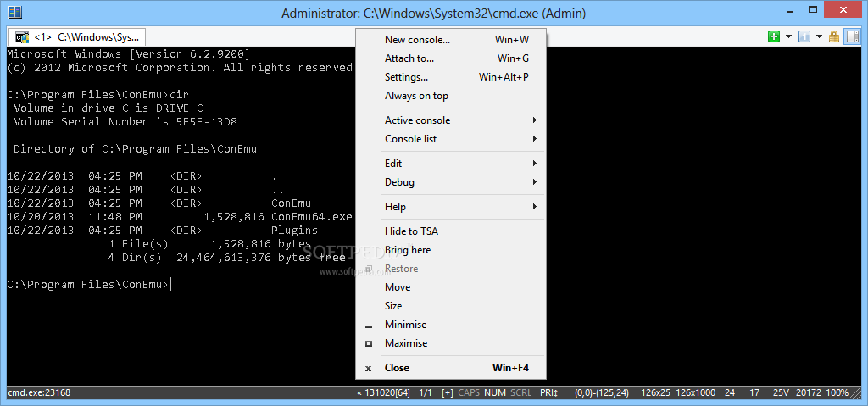The width and height of the screenshot is (868, 406).
Task: Click the 'ConEmu64.exe' filename in the console output
Action: pyautogui.click(x=312, y=217)
